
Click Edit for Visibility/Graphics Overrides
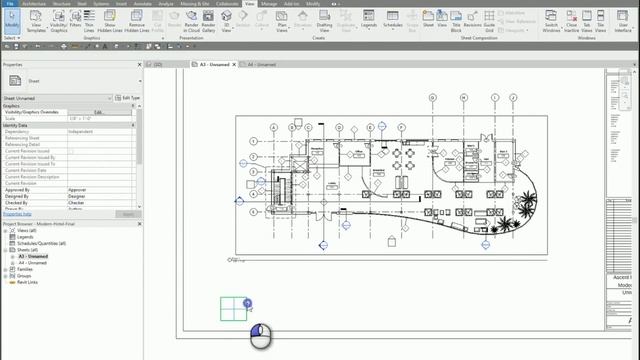99,112
